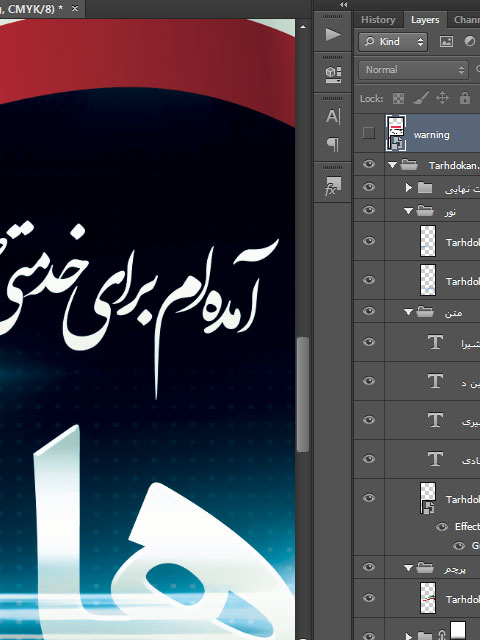Hide the Tarhdokan group
Viewport: 480px width, 640px height.
pos(369,164)
